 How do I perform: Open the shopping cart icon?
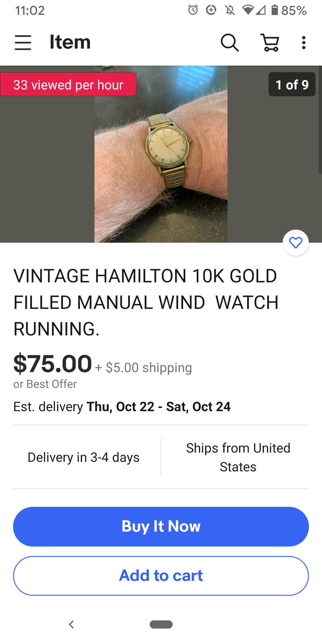point(270,43)
